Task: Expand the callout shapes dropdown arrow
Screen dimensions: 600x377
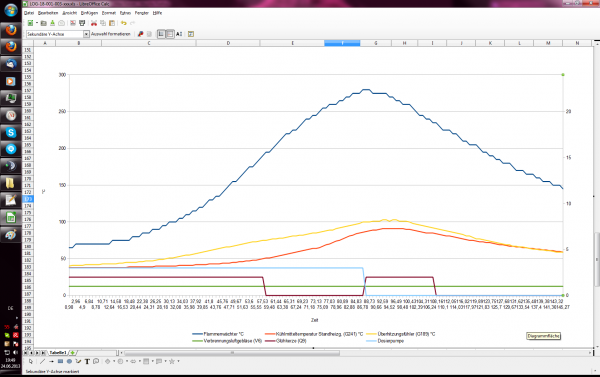Action: pyautogui.click(x=165, y=361)
